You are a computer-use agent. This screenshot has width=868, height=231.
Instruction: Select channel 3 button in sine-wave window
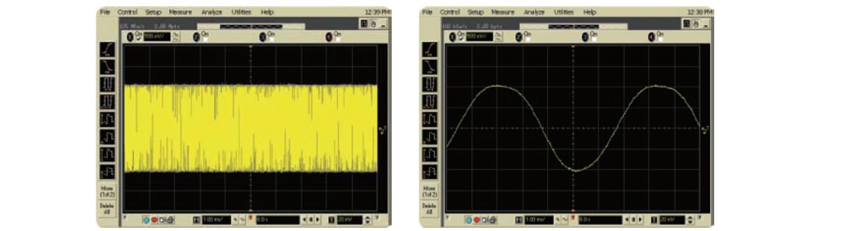pos(585,37)
